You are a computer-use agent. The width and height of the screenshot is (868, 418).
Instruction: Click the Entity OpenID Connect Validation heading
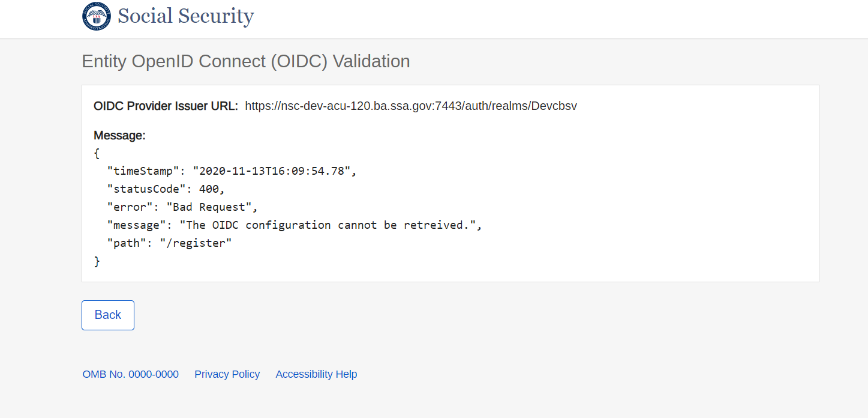tap(246, 61)
